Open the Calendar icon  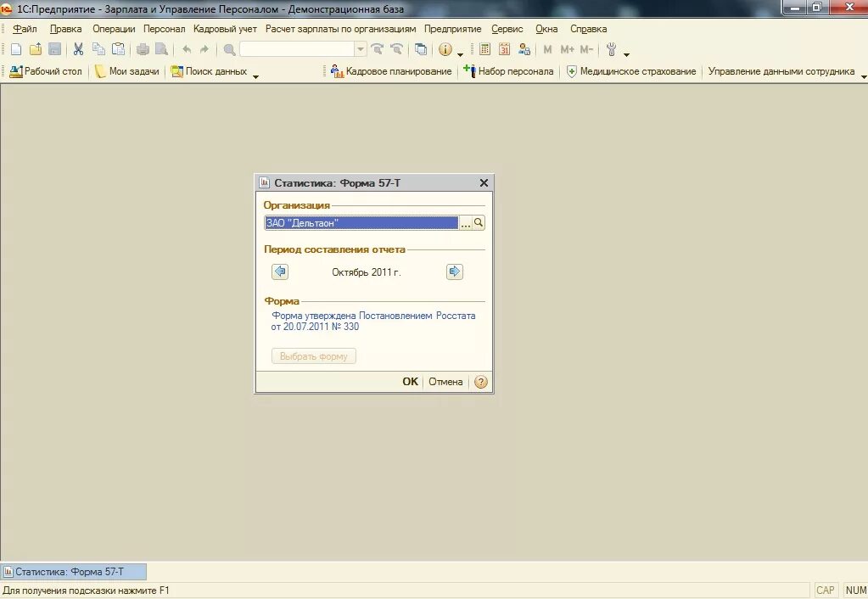point(504,49)
